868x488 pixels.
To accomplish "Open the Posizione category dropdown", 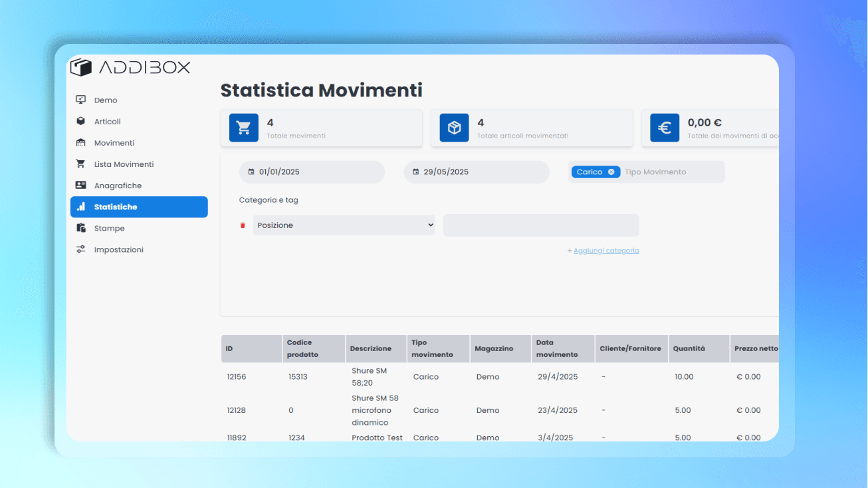I will [x=344, y=225].
